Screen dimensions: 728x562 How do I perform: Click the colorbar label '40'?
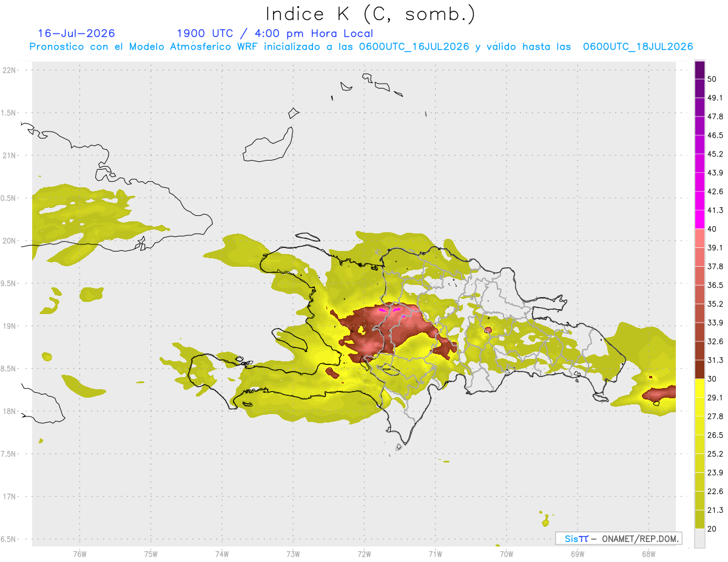click(x=712, y=229)
